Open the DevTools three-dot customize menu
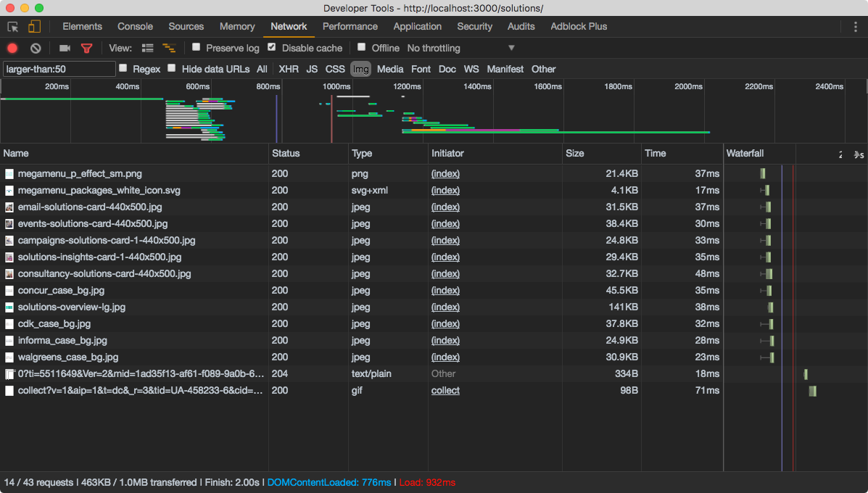The image size is (868, 493). pyautogui.click(x=856, y=27)
